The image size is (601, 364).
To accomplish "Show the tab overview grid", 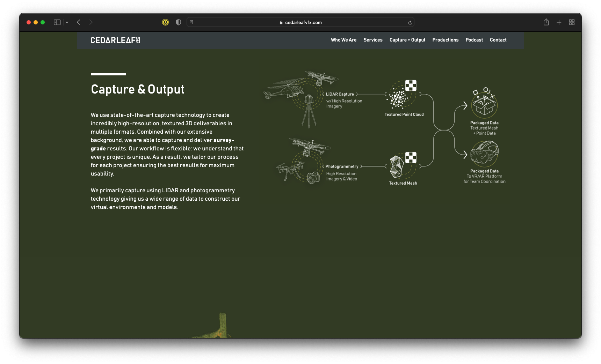I will pos(572,22).
